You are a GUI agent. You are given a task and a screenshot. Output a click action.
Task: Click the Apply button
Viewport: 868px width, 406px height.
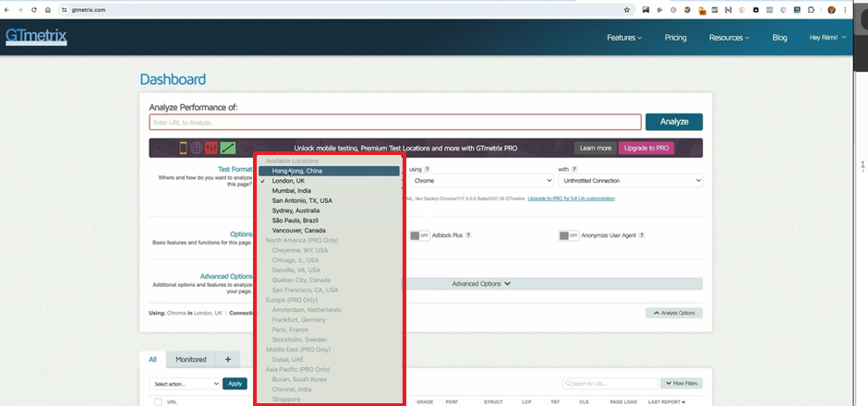(235, 384)
